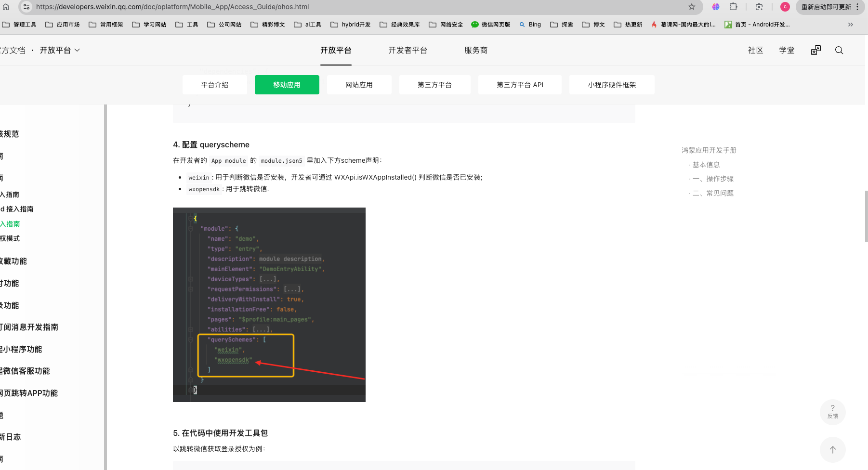Open the red profile avatar
This screenshot has height=470, width=868.
pyautogui.click(x=785, y=7)
